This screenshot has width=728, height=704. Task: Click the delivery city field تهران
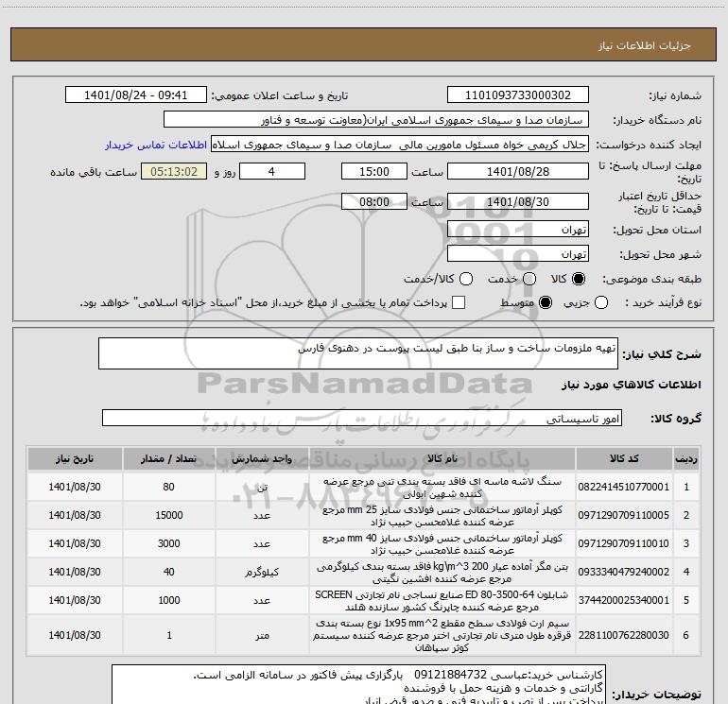(x=518, y=253)
